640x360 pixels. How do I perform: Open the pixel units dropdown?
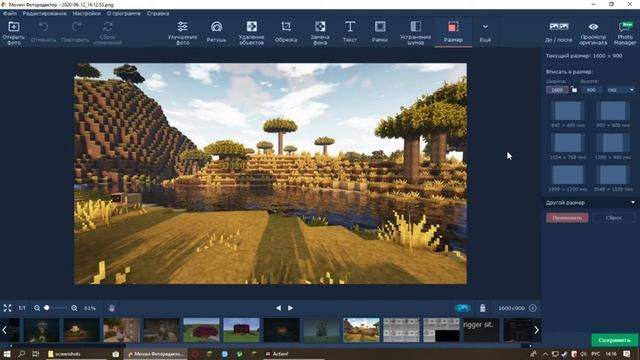(x=620, y=90)
